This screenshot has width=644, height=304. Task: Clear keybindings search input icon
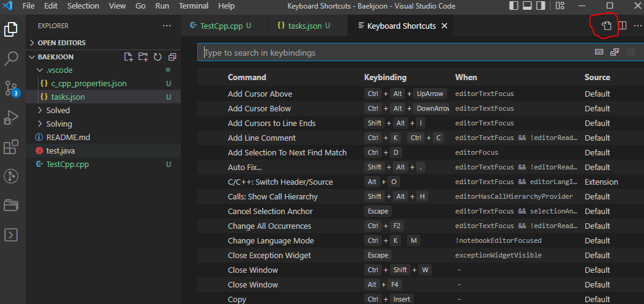(x=630, y=52)
